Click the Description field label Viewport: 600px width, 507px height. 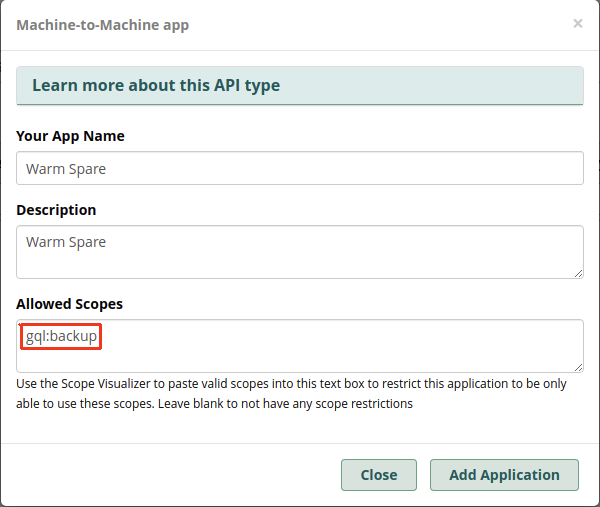click(57, 210)
